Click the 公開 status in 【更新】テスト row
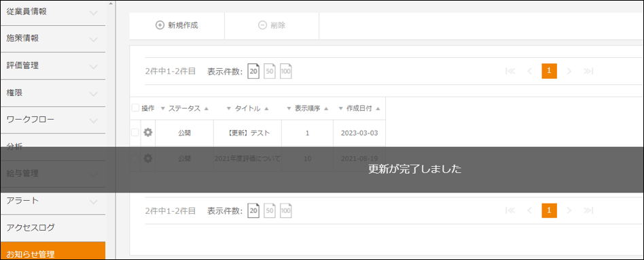The width and height of the screenshot is (644, 260). pyautogui.click(x=184, y=133)
